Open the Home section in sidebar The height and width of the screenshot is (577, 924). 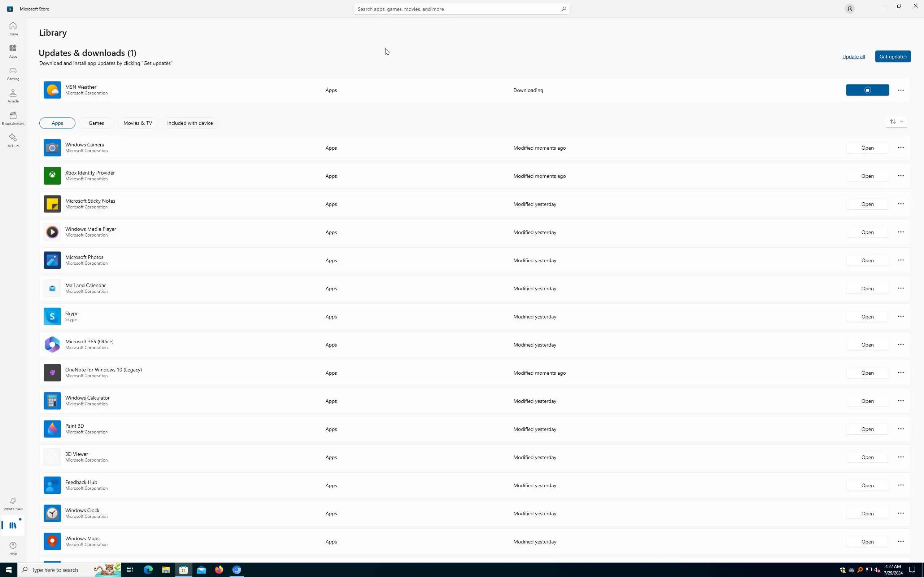[13, 28]
